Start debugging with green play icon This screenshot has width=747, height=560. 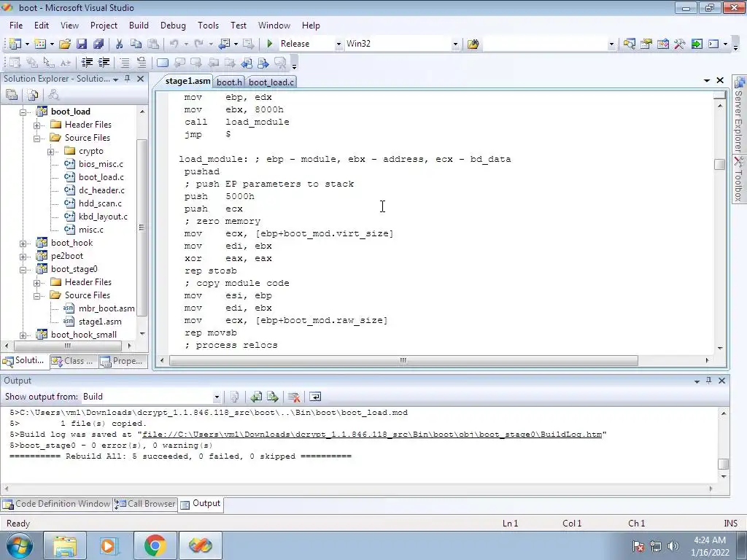(270, 44)
